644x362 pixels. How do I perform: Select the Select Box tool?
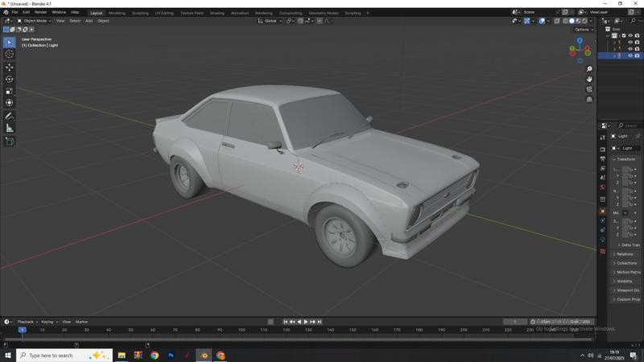click(x=9, y=43)
